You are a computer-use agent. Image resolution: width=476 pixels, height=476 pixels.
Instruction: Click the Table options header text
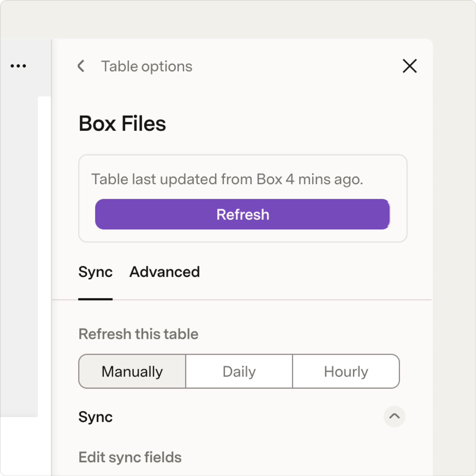(x=147, y=67)
